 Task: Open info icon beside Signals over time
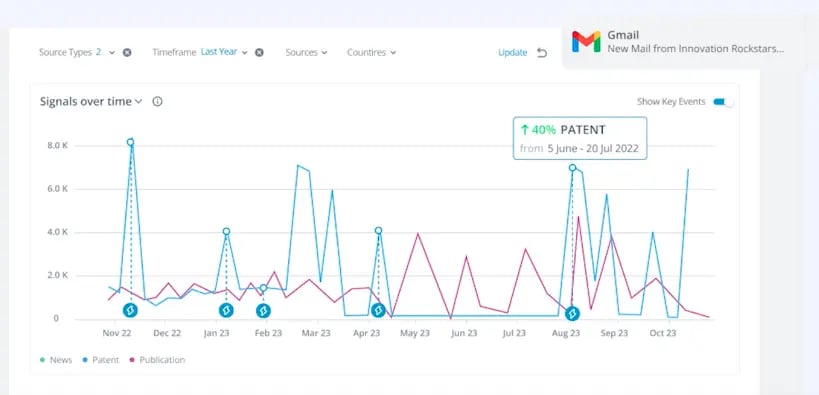(x=157, y=101)
